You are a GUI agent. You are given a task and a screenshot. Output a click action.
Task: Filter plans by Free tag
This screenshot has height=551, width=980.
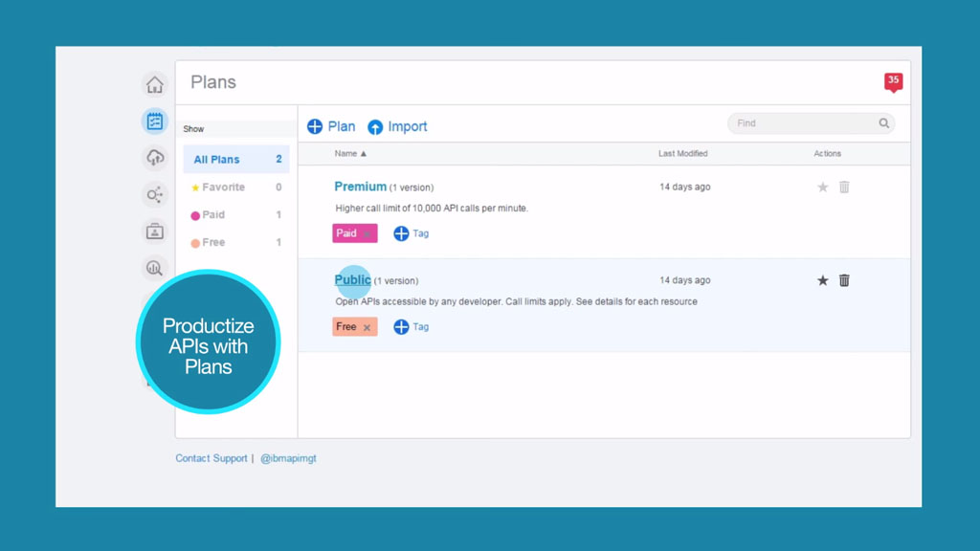pos(236,242)
